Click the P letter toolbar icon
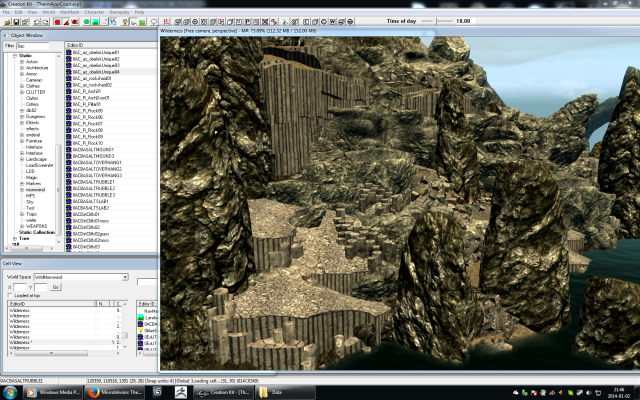640x400 pixels. pos(247,21)
